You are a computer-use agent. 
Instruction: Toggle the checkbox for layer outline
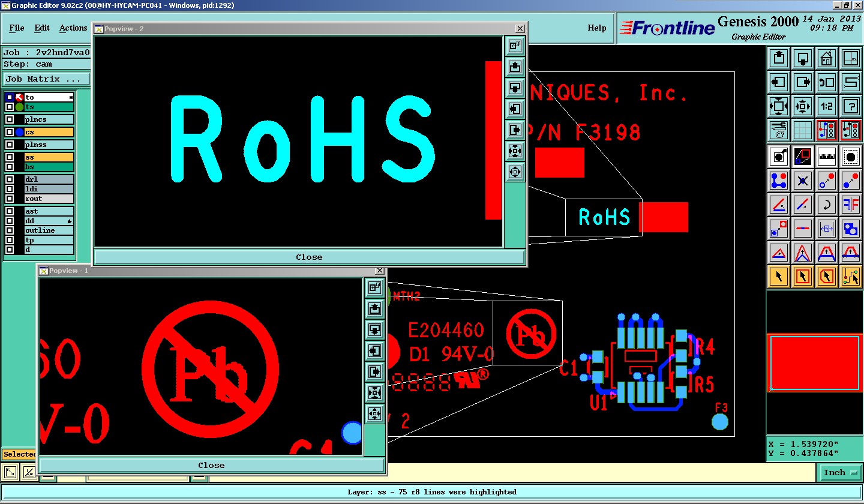(x=10, y=230)
